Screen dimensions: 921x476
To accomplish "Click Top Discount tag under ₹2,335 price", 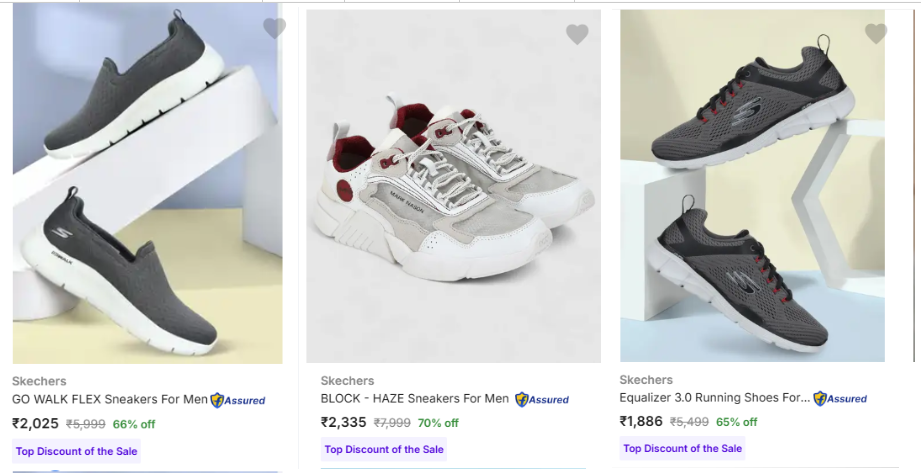I will click(x=384, y=450).
